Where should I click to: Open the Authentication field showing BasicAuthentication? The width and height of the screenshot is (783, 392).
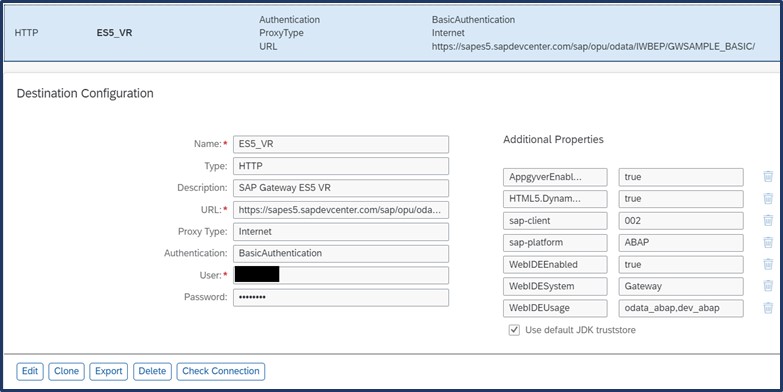pos(341,254)
